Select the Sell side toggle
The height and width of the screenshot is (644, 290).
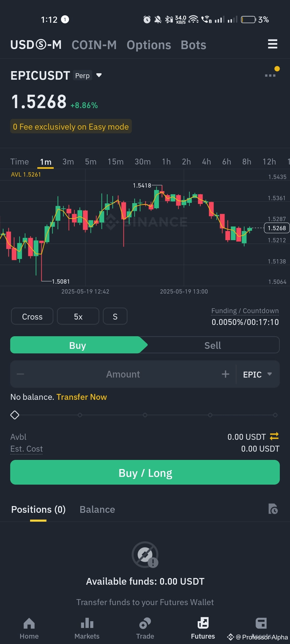click(213, 345)
